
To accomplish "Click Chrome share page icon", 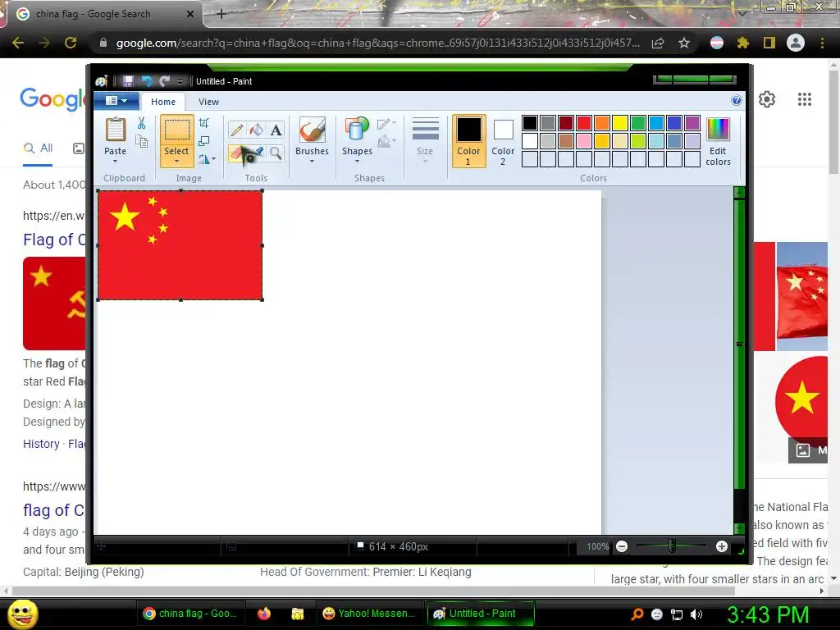I will (658, 43).
